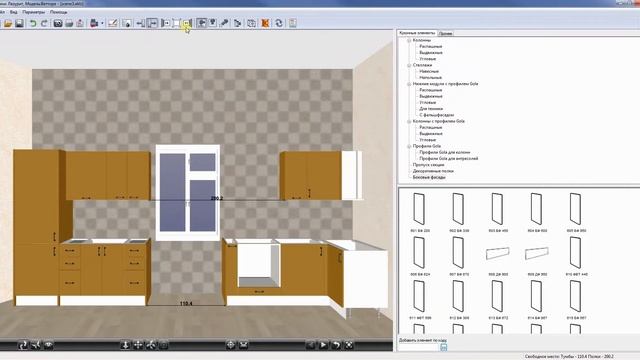Select Декоративные полки in the tree
640x360 pixels.
433,171
